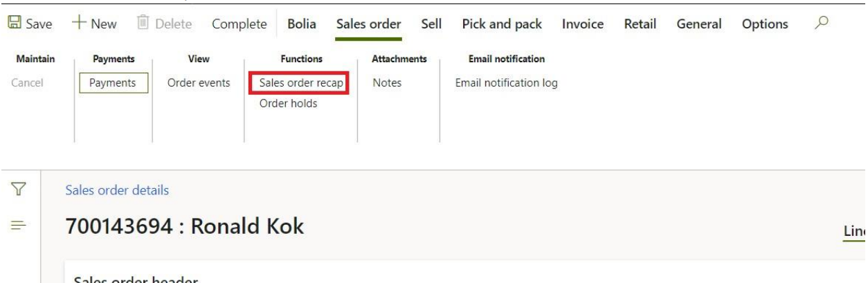Switch to the Sell tab
This screenshot has height=283, width=868.
tap(431, 24)
